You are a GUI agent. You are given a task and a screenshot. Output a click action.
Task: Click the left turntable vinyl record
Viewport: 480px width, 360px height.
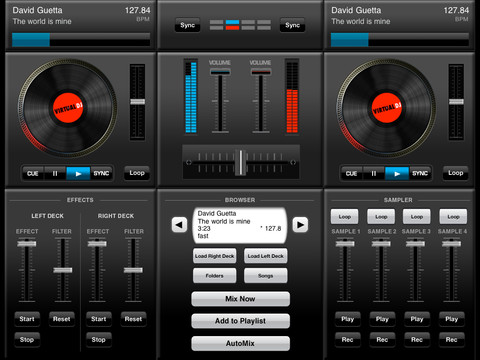pos(68,108)
